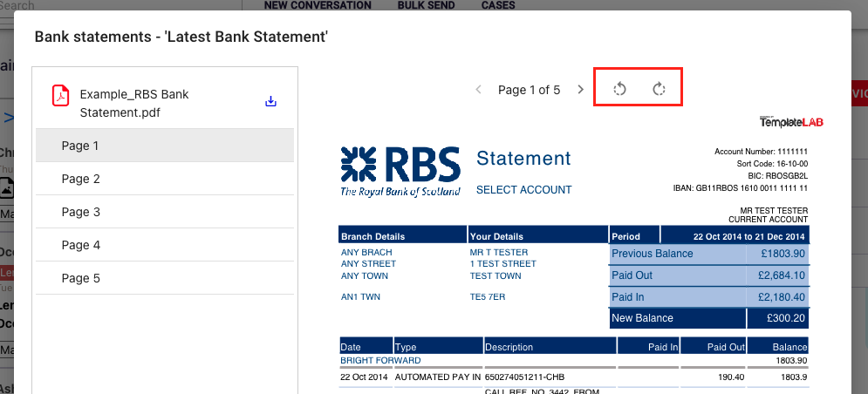Viewport: 868px width, 394px height.
Task: Click the BRIGHT FORWARD row in the table
Action: 380,360
